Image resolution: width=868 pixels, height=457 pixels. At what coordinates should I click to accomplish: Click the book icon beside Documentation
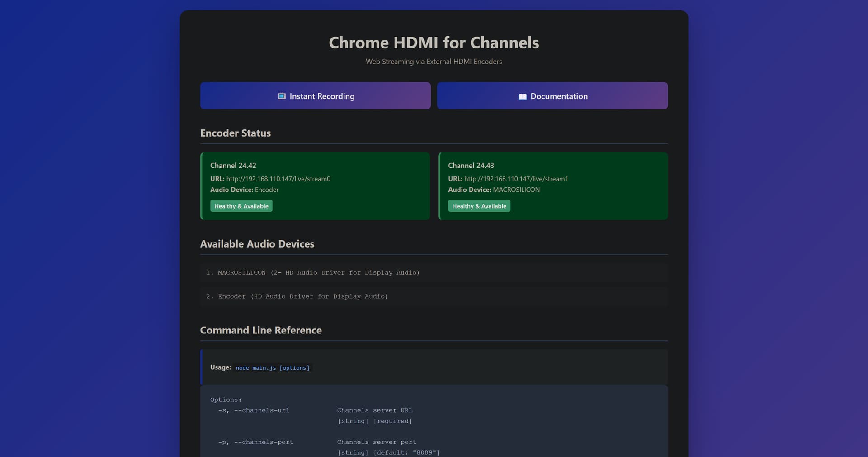pos(522,96)
